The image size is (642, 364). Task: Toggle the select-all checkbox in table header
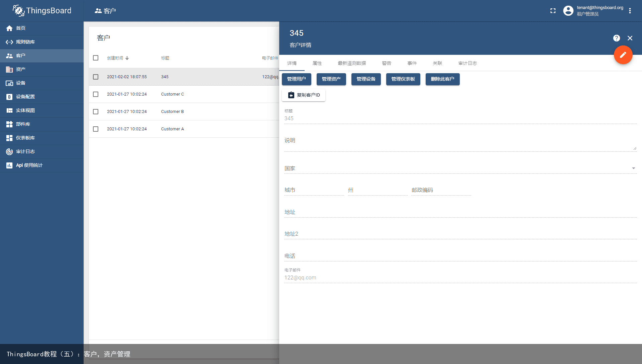[96, 58]
